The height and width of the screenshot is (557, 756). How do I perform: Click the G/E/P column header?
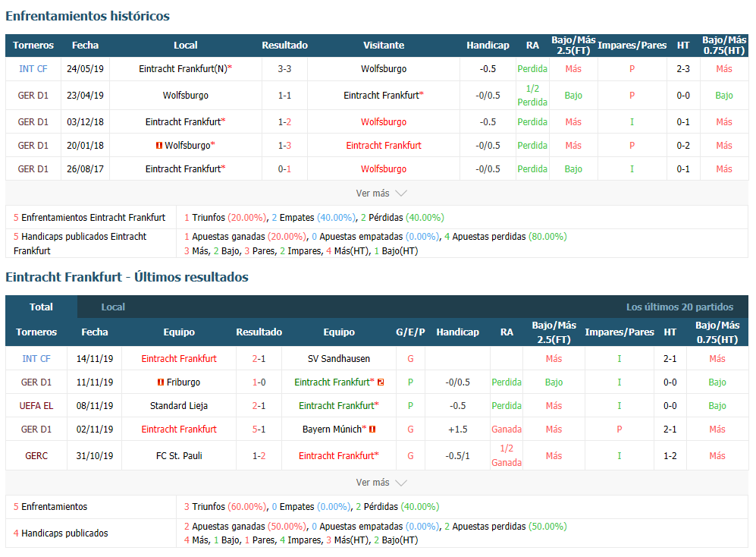[x=410, y=332]
